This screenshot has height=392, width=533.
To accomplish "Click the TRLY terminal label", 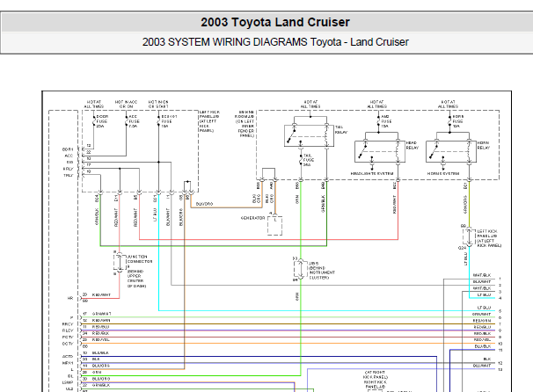I will pyautogui.click(x=69, y=175).
